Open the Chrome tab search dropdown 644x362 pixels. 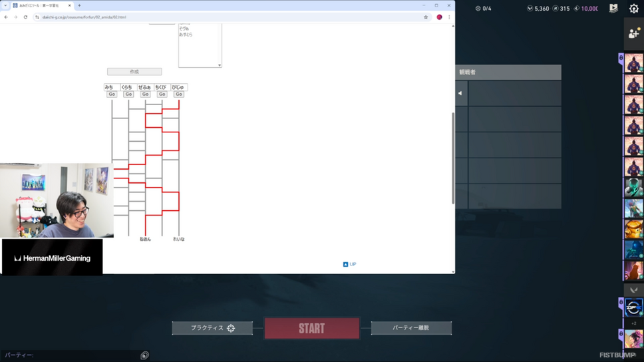pos(5,5)
